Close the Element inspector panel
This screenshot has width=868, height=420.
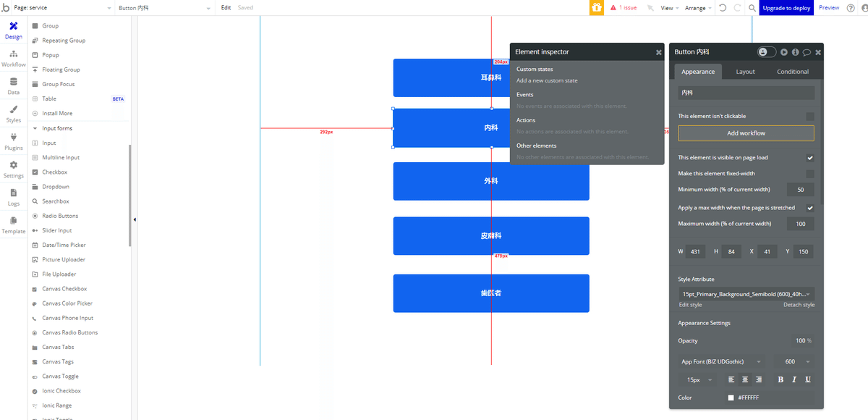[659, 52]
